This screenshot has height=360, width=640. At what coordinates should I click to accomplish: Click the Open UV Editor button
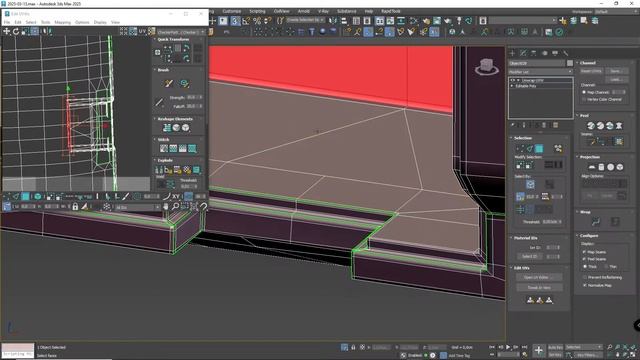[x=539, y=277]
